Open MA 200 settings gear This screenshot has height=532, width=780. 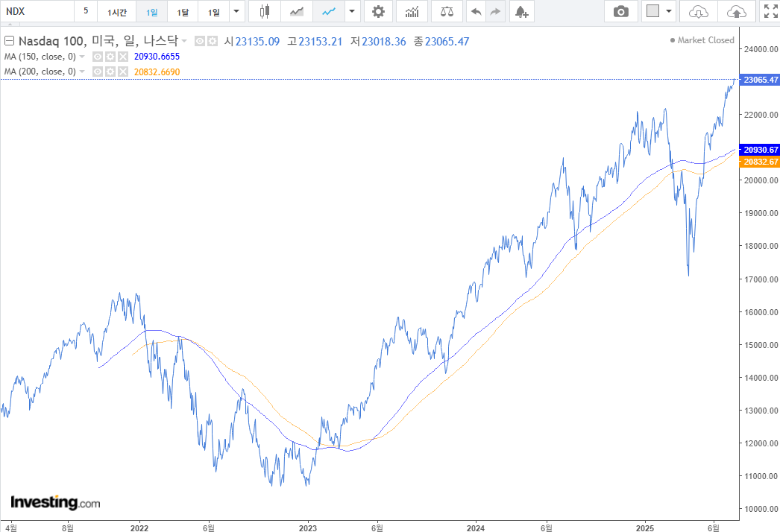110,72
